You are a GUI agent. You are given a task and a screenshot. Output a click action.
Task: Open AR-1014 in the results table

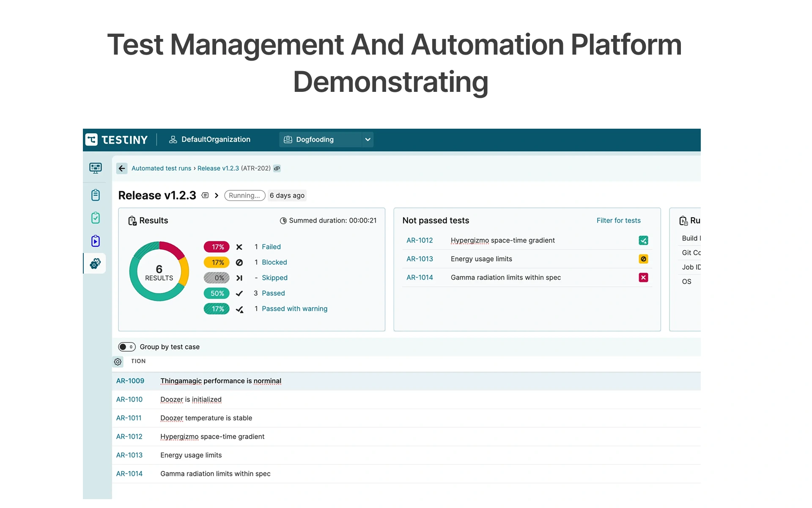click(129, 474)
